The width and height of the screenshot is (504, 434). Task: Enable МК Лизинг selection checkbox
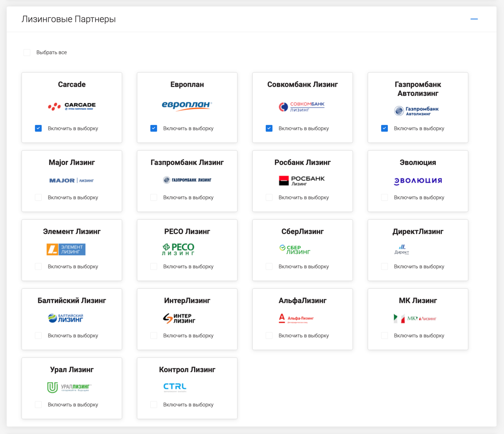click(x=384, y=336)
